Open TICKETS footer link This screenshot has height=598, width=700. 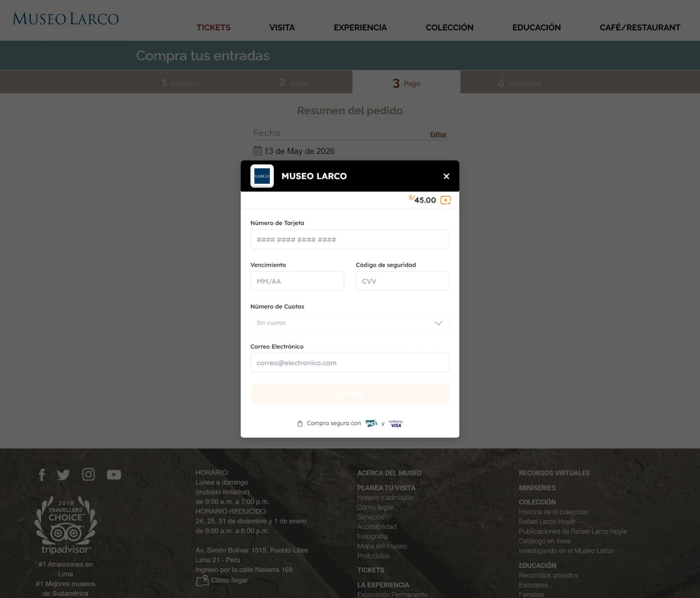pyautogui.click(x=371, y=570)
